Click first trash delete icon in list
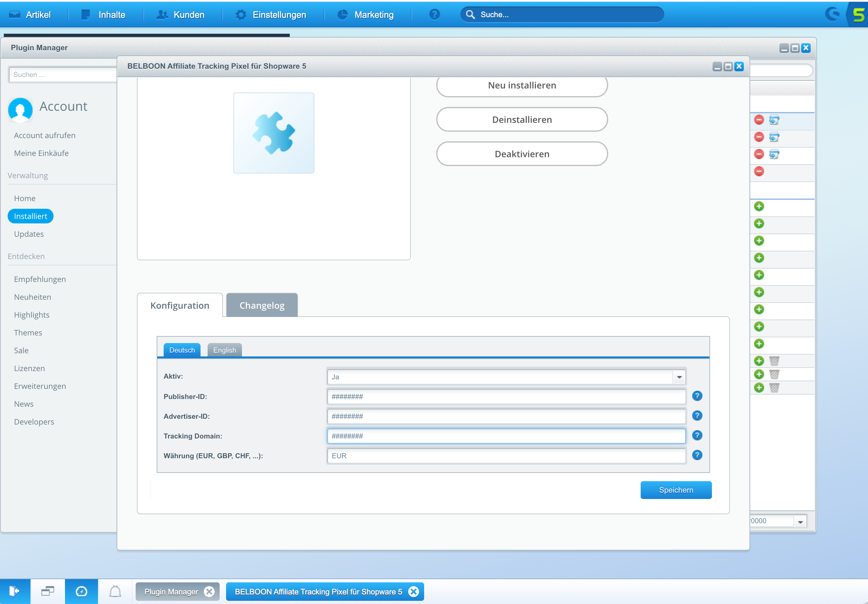 774,361
